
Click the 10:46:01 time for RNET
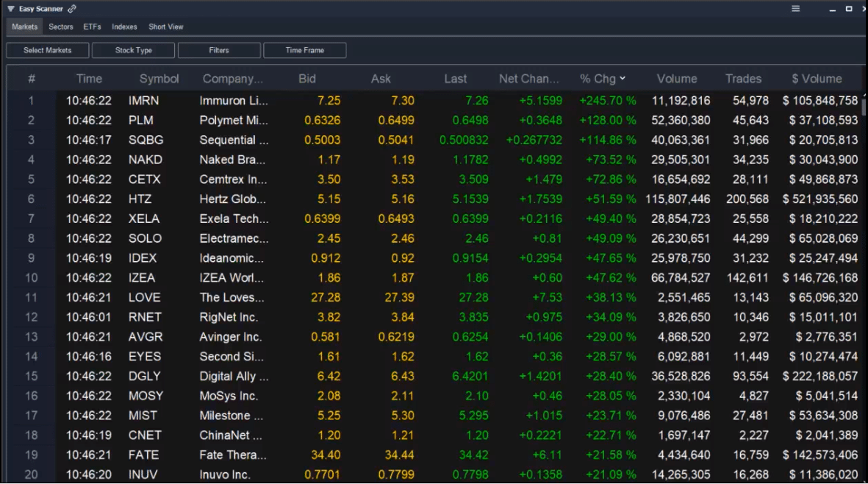(89, 317)
